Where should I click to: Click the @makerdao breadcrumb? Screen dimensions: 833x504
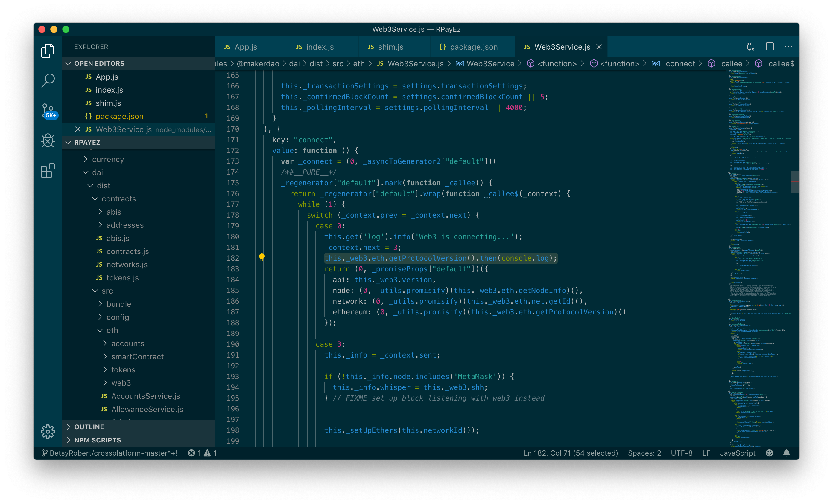click(x=258, y=63)
